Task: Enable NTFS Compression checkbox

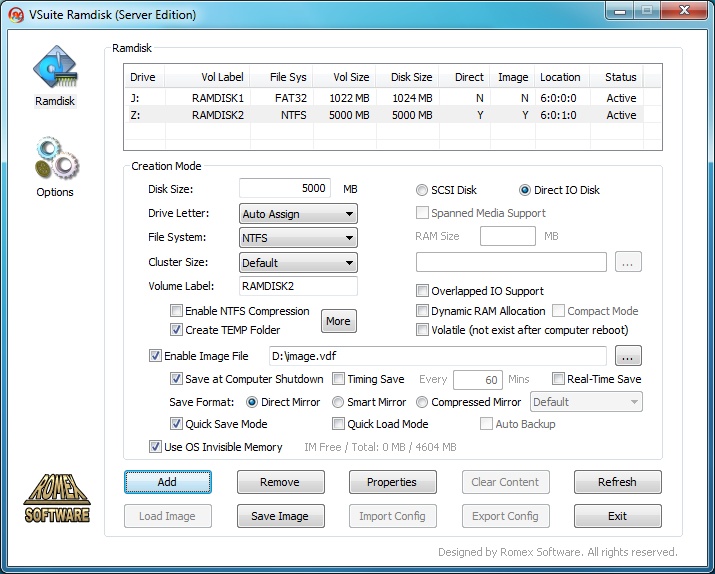Action: tap(177, 311)
